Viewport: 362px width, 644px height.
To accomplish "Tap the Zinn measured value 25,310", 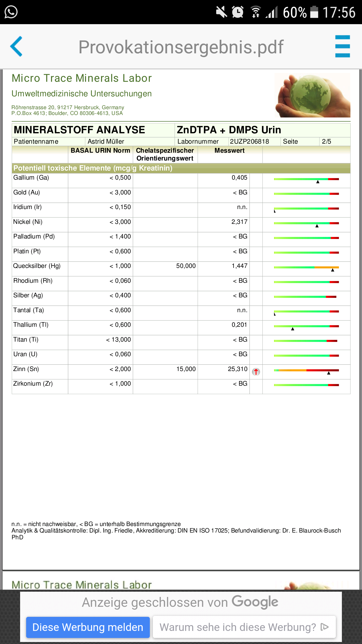I will coord(238,369).
